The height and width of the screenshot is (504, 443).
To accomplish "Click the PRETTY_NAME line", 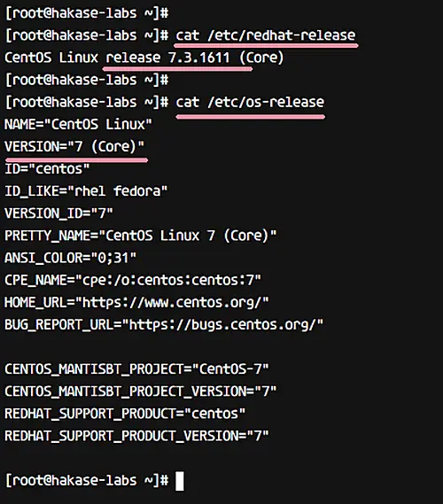I will 141,236.
